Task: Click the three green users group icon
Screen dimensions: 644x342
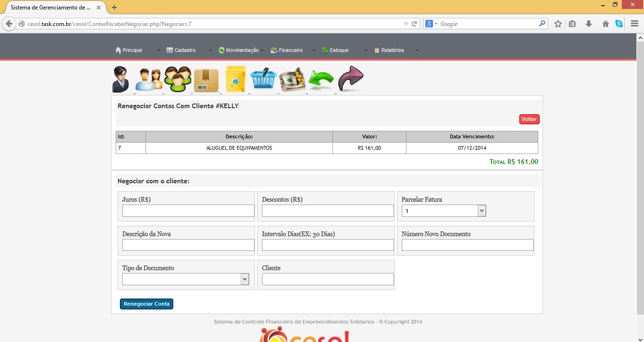Action: pyautogui.click(x=178, y=79)
